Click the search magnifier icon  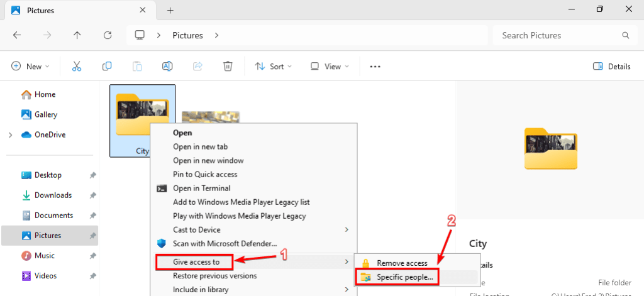click(626, 35)
